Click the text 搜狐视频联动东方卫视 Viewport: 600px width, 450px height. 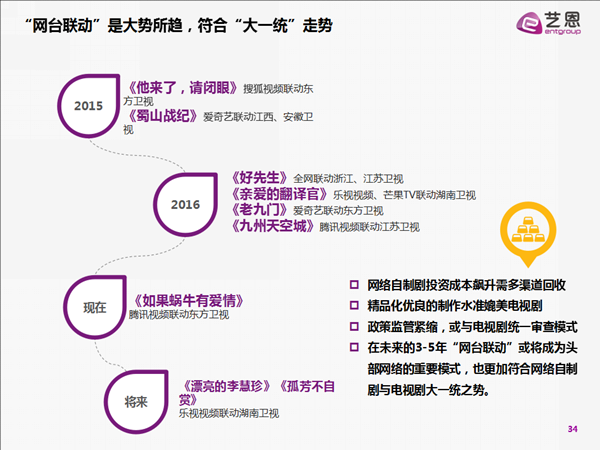tap(218, 95)
